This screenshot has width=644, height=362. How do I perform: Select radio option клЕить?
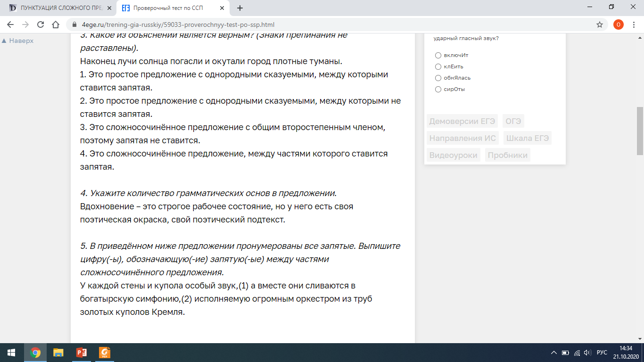click(438, 66)
